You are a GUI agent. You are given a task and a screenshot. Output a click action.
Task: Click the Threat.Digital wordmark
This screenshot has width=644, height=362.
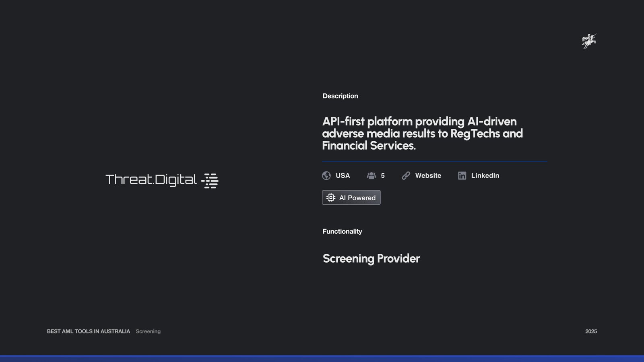pyautogui.click(x=151, y=180)
